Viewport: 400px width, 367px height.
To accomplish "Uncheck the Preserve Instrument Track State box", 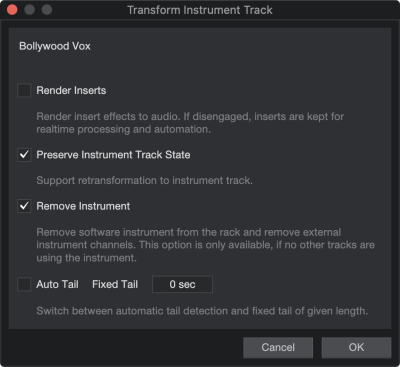I will [24, 155].
